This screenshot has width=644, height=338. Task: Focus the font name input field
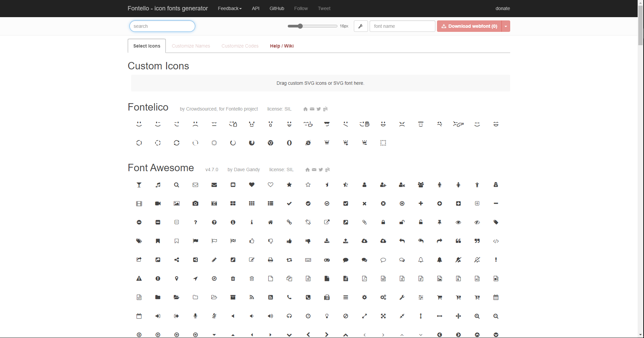(x=402, y=26)
